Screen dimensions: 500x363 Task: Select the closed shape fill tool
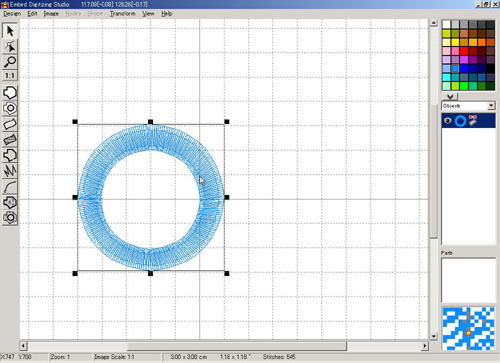[10, 93]
